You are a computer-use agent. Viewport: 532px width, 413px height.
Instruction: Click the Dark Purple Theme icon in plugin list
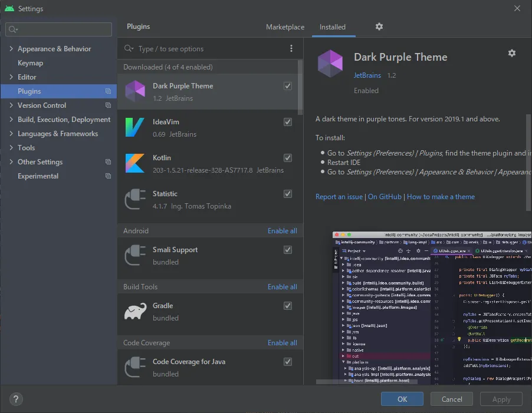[134, 91]
